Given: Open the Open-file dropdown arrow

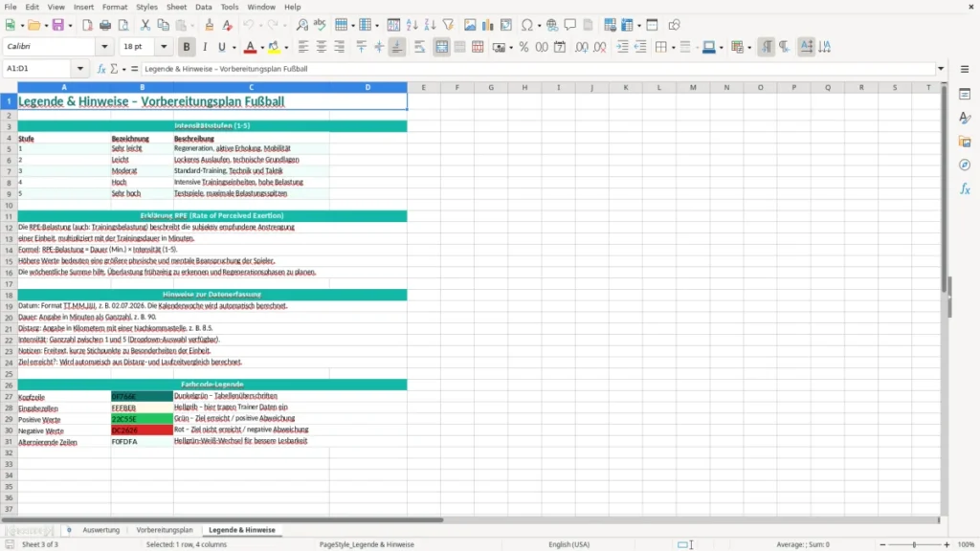Looking at the screenshot, I should tap(46, 26).
